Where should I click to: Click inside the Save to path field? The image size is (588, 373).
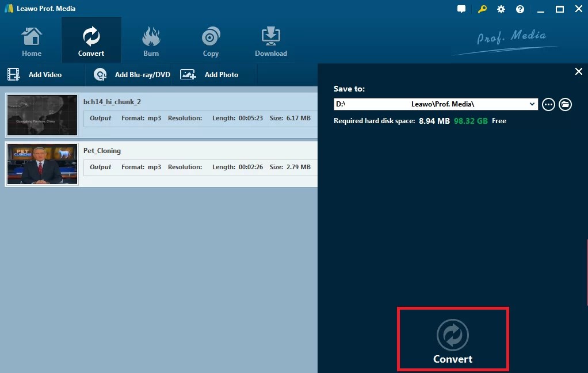point(432,104)
